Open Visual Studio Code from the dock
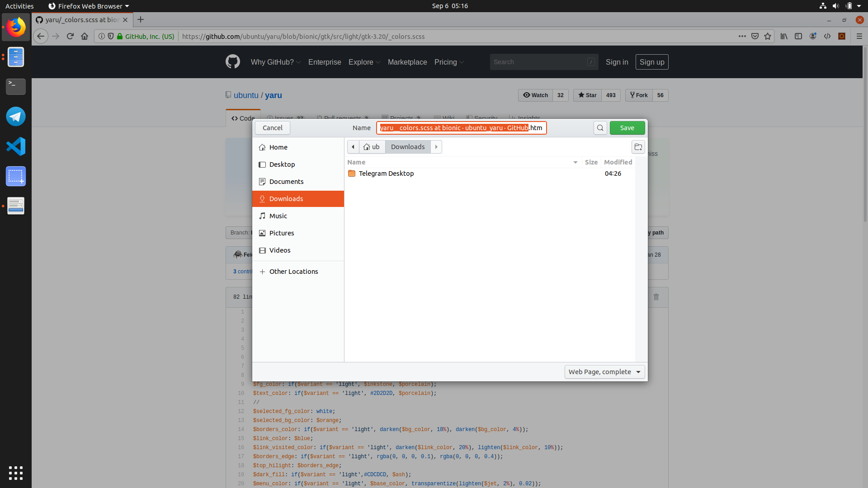The height and width of the screenshot is (488, 868). (16, 146)
